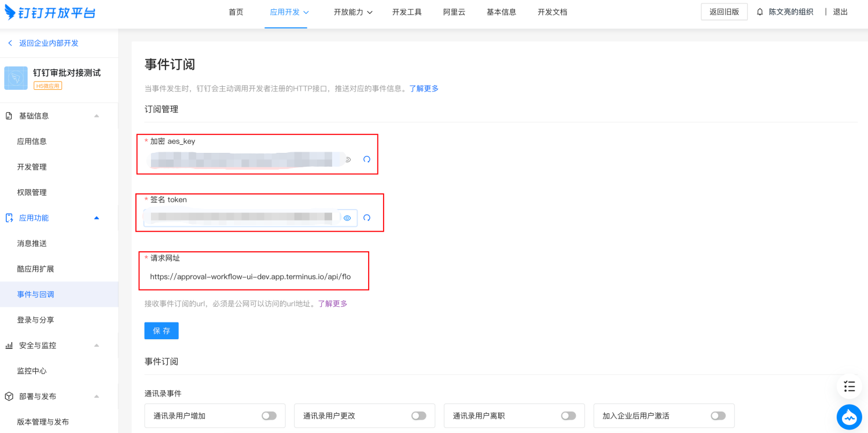Open the 开放能力 dropdown menu
The height and width of the screenshot is (433, 868).
(353, 12)
